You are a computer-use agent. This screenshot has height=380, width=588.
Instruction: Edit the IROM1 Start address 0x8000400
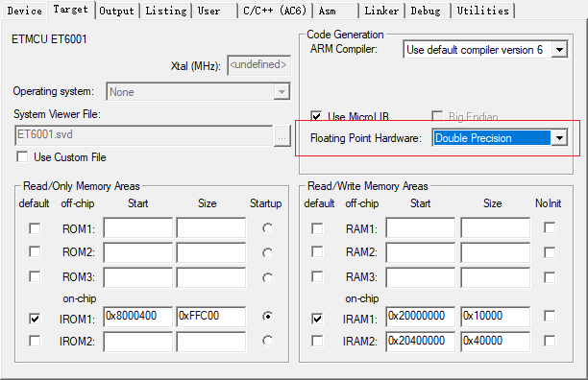click(x=138, y=317)
